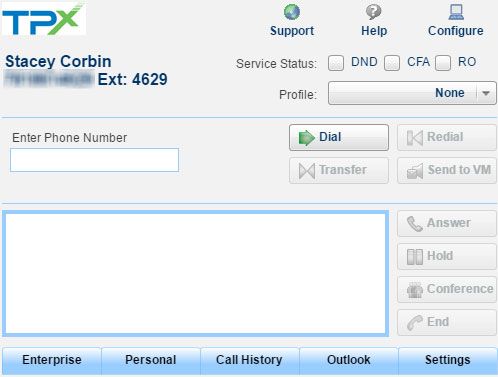Click the Transfer button label
The width and height of the screenshot is (498, 377).
343,170
